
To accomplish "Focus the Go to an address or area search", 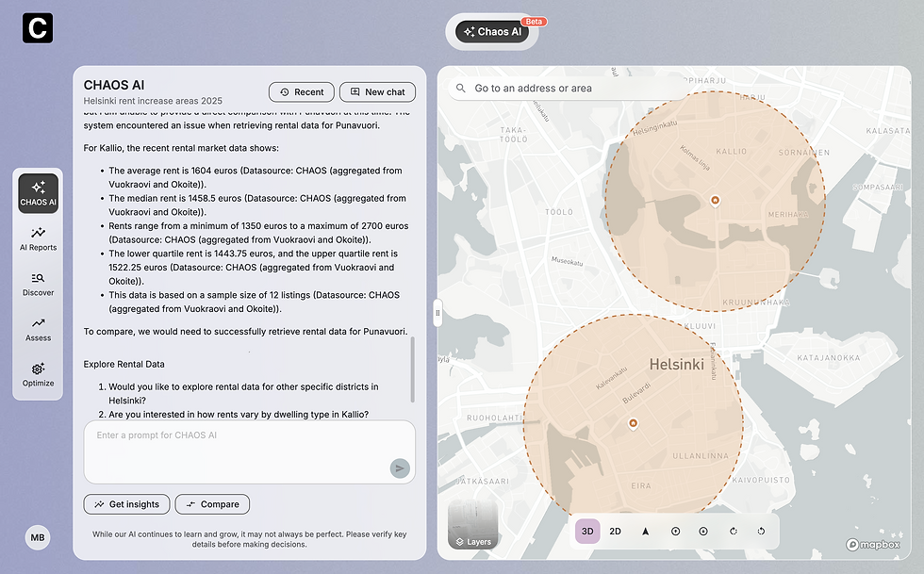I will (x=566, y=89).
